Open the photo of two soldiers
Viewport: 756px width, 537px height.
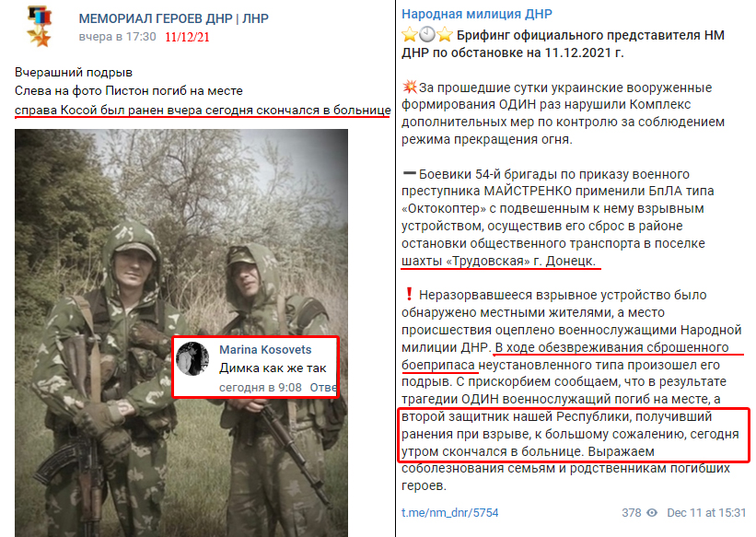(181, 333)
